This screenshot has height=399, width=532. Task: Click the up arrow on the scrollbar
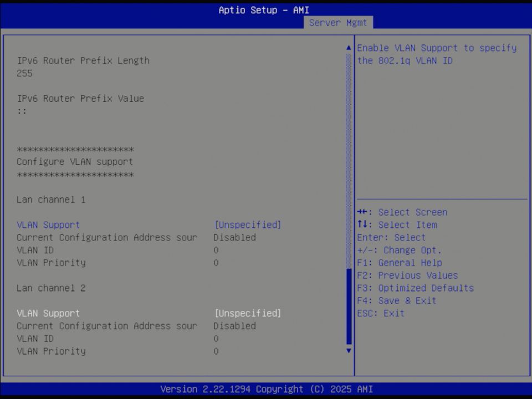tap(348, 48)
